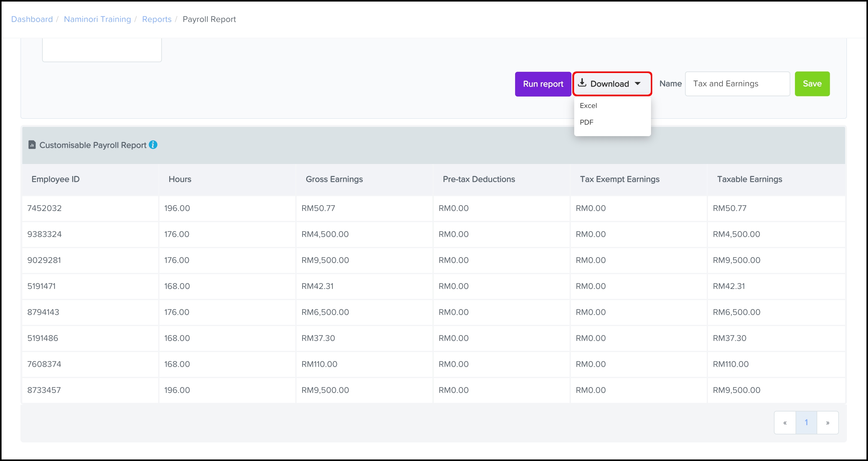Viewport: 868px width, 461px height.
Task: Click the Taxable Earnings column header
Action: coord(749,179)
